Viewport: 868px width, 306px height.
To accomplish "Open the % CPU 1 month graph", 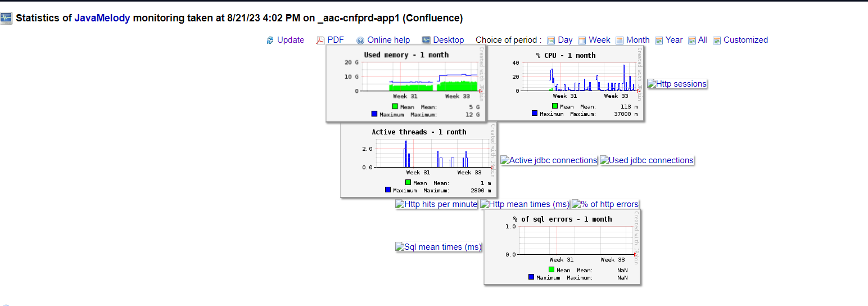I will click(566, 83).
